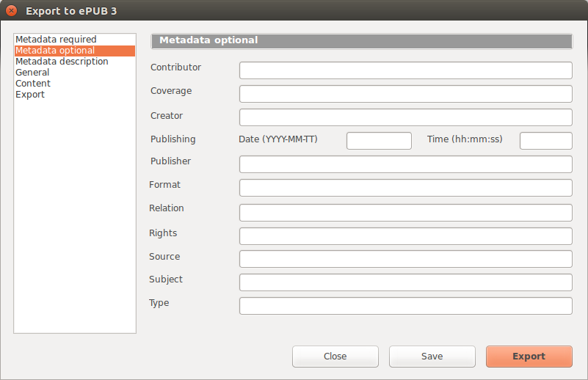Click the Contributor text field
This screenshot has width=588, height=380.
(x=406, y=70)
